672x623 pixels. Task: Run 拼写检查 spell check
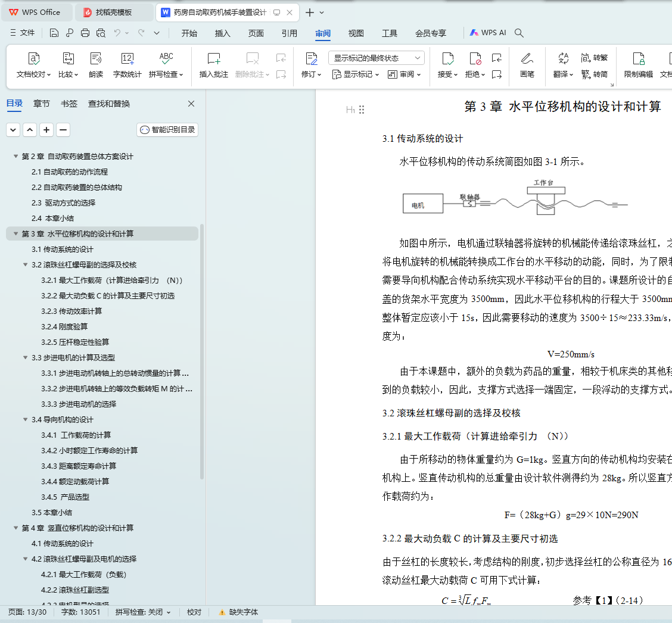[x=166, y=65]
